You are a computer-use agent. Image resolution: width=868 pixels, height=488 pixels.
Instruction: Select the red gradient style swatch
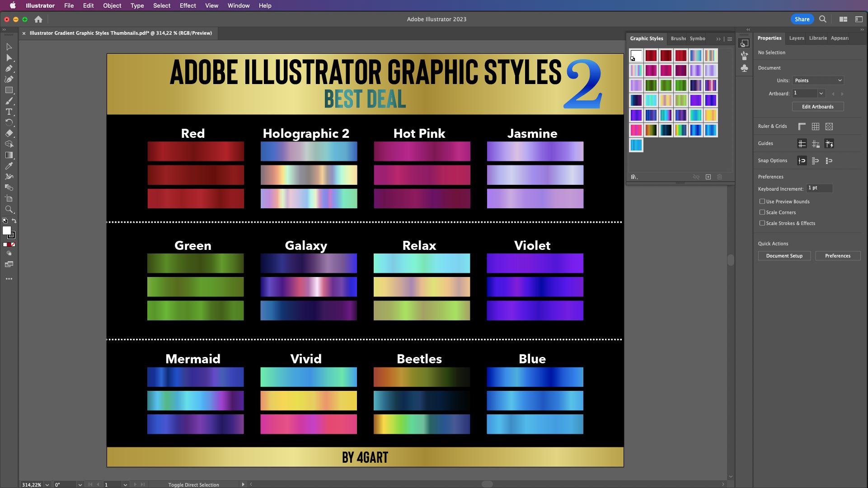pos(651,55)
